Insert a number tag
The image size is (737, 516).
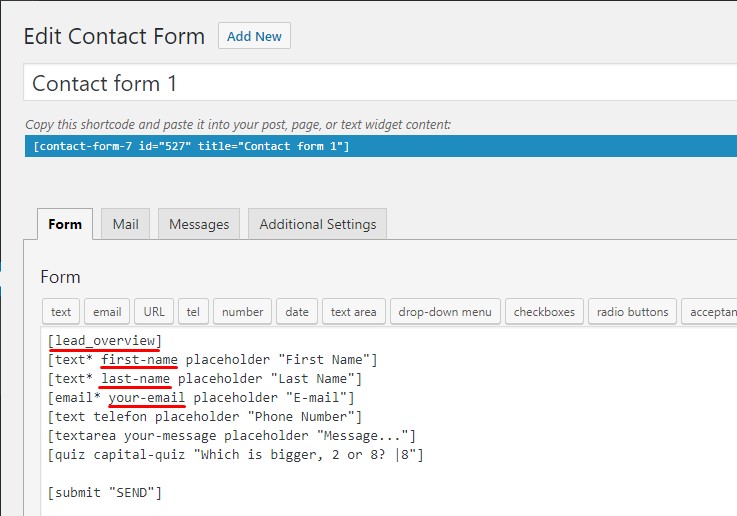[x=243, y=312]
